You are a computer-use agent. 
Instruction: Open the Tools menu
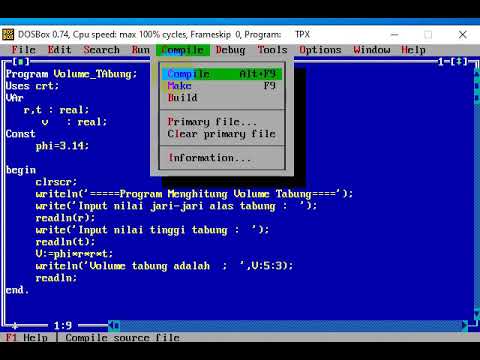272,50
